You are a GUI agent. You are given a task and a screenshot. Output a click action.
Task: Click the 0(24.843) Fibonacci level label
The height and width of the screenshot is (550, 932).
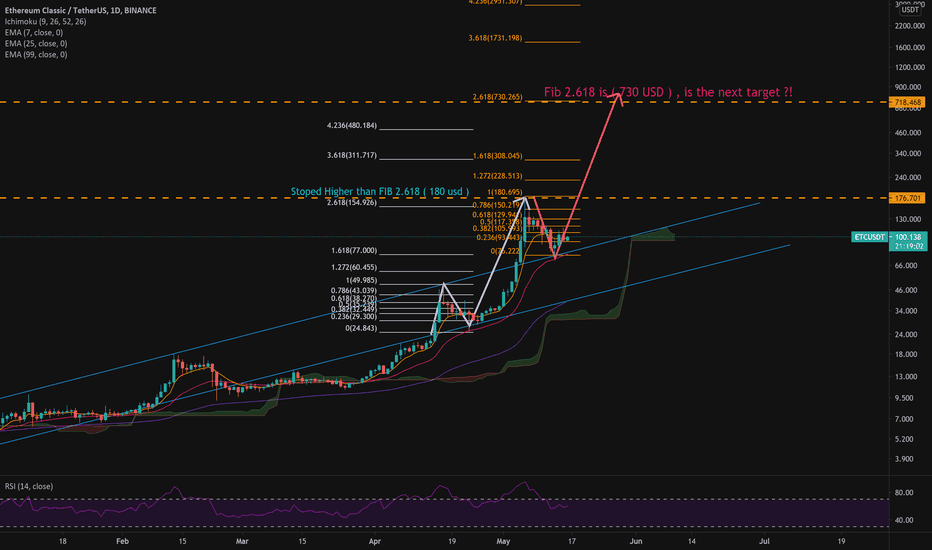[x=361, y=328]
